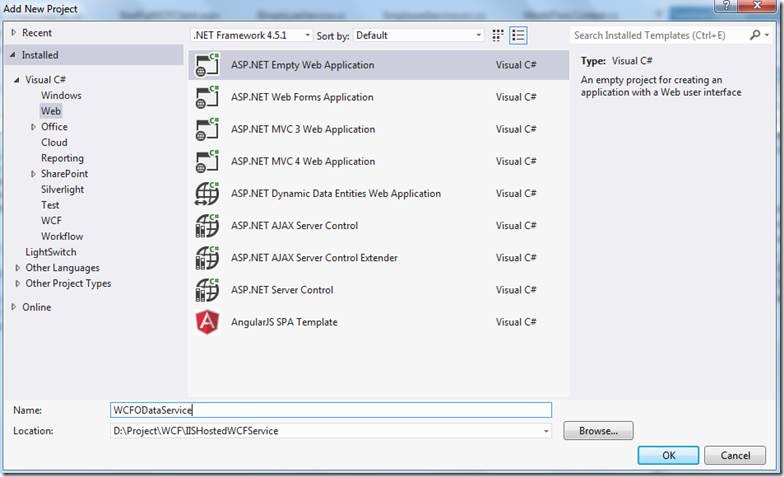Click 'Visual C#' in the AngularJS row
The width and height of the screenshot is (784, 477).
(516, 322)
